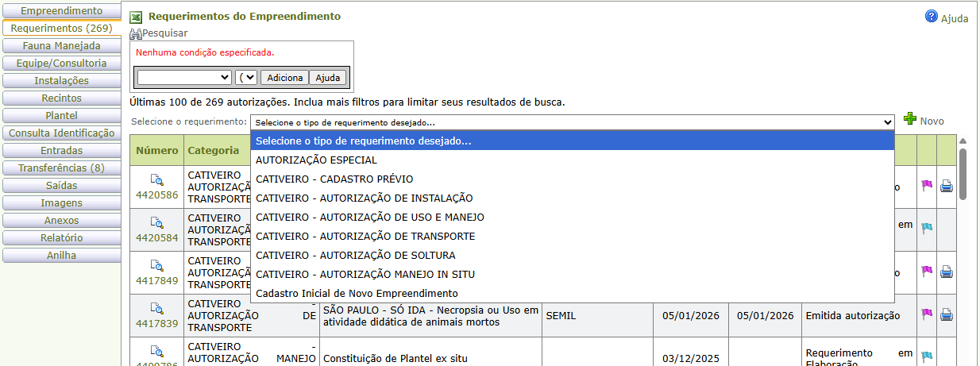Click the Ajuda button in search box
The height and width of the screenshot is (366, 980).
327,78
